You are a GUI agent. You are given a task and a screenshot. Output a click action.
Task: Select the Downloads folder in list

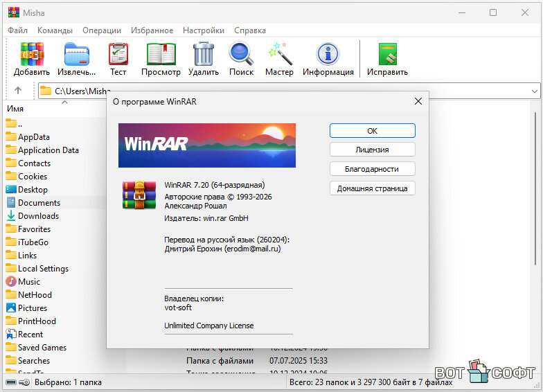click(38, 216)
